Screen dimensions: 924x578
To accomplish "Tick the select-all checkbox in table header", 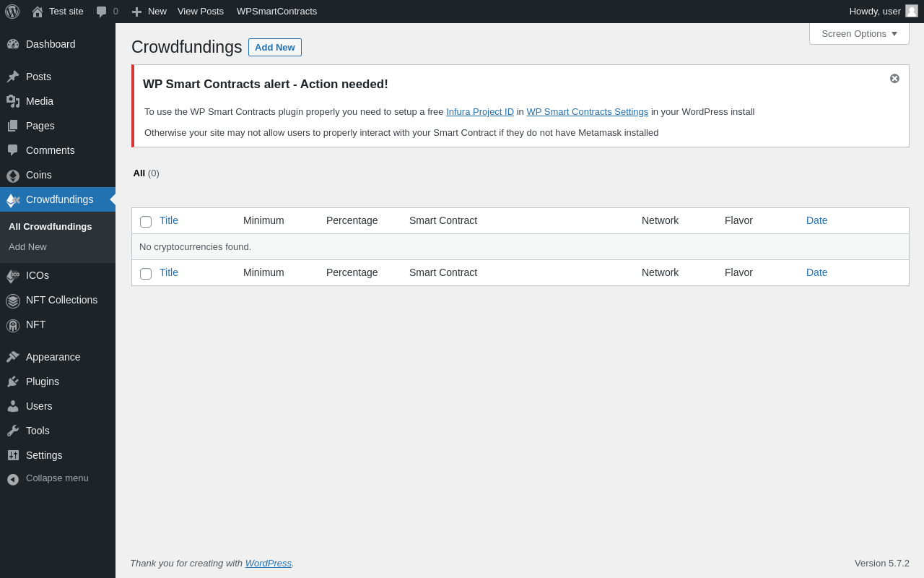I will [146, 222].
